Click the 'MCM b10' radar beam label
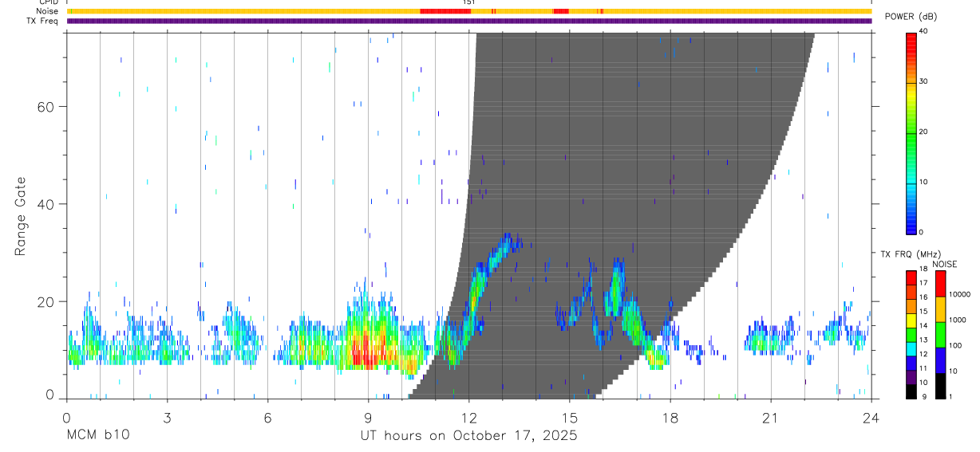The width and height of the screenshot is (980, 452). pyautogui.click(x=97, y=435)
